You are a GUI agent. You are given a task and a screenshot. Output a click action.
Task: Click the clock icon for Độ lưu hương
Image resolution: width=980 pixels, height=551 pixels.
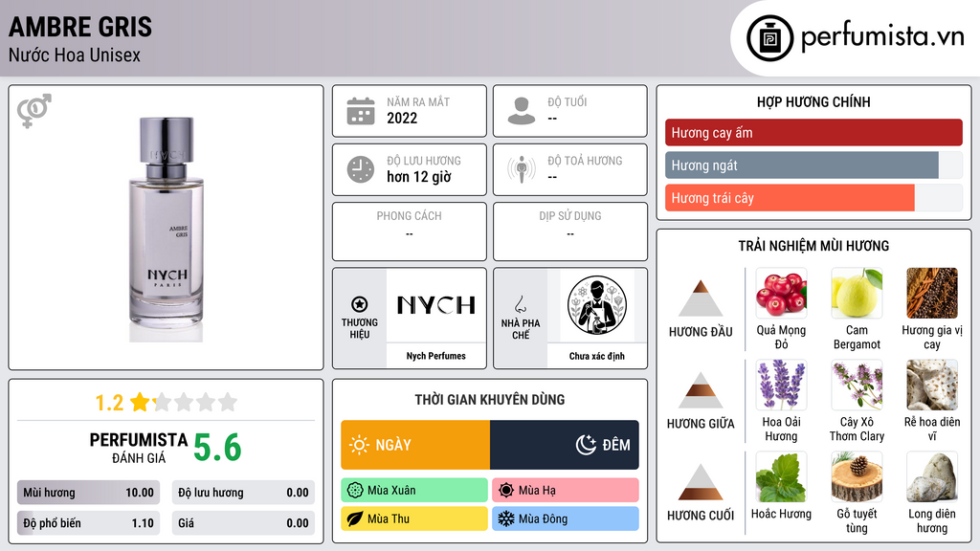pos(361,170)
